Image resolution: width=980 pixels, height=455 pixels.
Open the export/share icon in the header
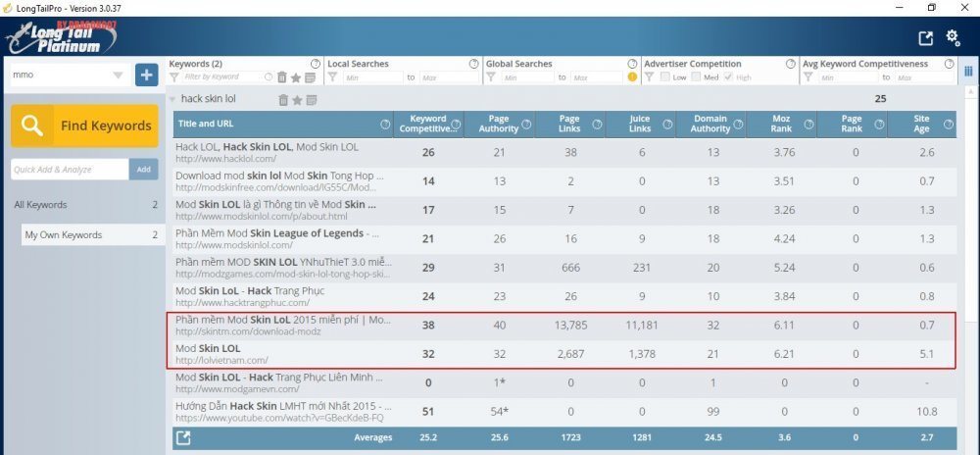tap(926, 38)
